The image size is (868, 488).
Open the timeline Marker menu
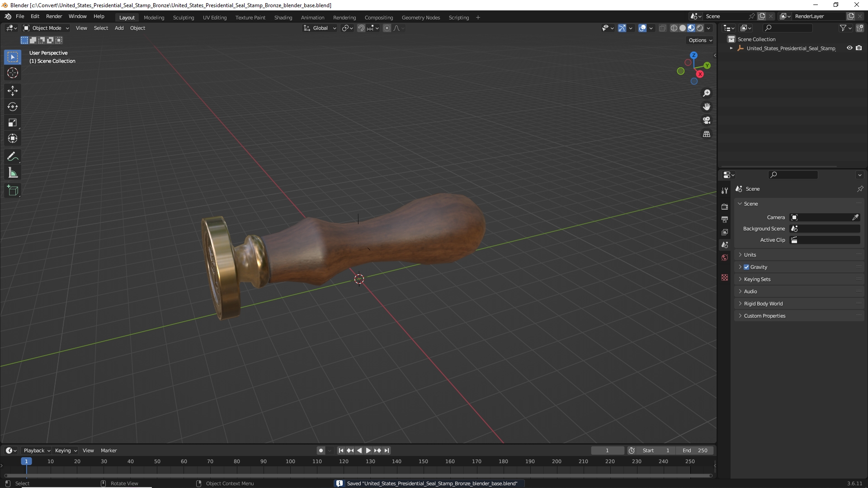(x=108, y=450)
